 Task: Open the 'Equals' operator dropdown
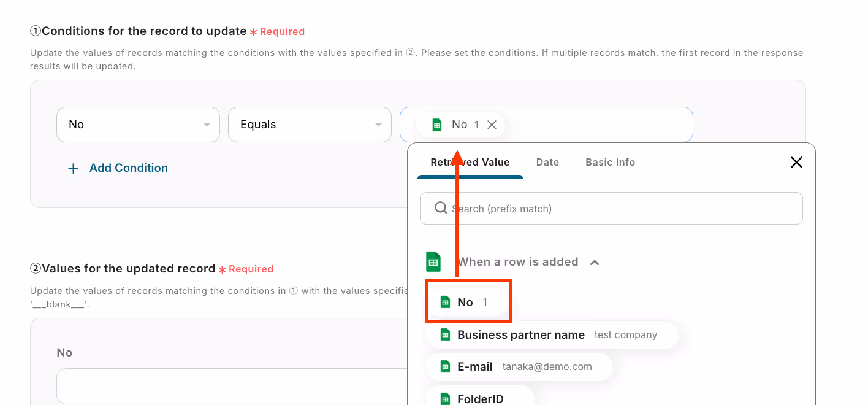(x=310, y=125)
